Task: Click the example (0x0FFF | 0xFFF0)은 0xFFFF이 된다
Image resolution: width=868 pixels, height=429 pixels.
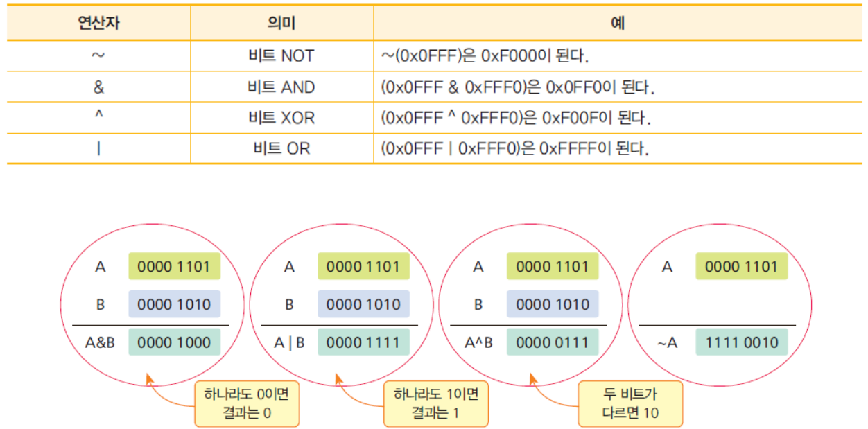Action: (x=514, y=148)
